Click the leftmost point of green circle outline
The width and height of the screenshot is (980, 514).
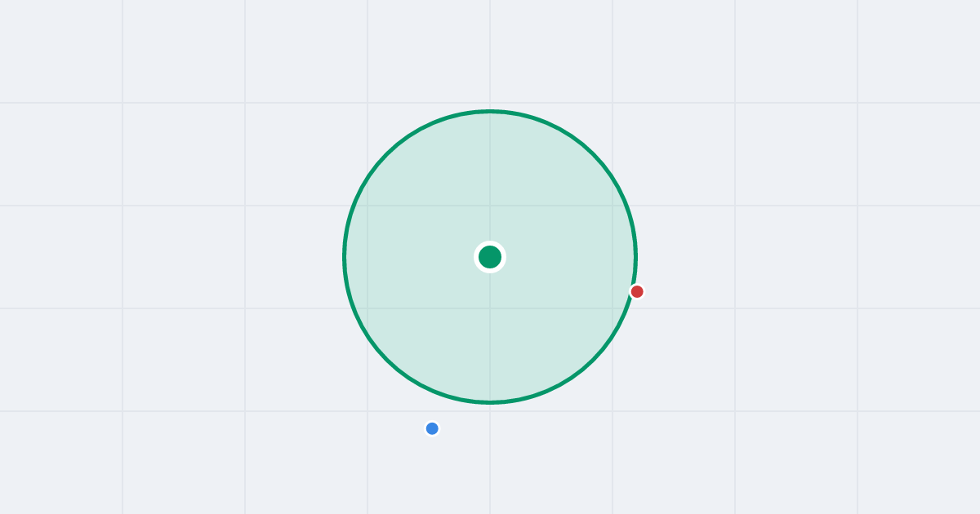coord(345,257)
